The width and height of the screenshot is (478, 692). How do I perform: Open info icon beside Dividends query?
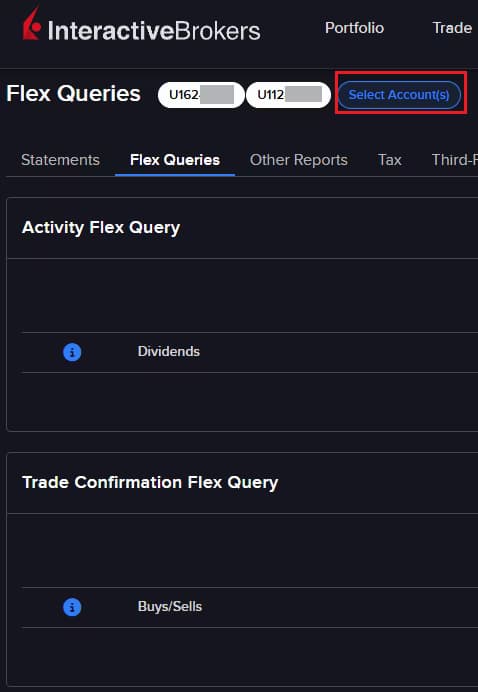72,352
